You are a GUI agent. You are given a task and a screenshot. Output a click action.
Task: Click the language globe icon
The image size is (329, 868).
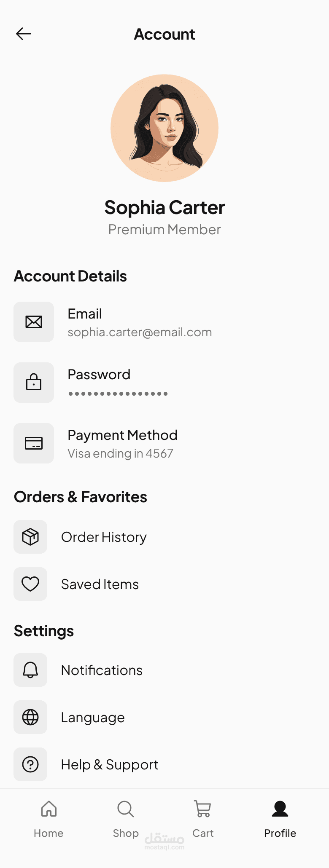(30, 717)
